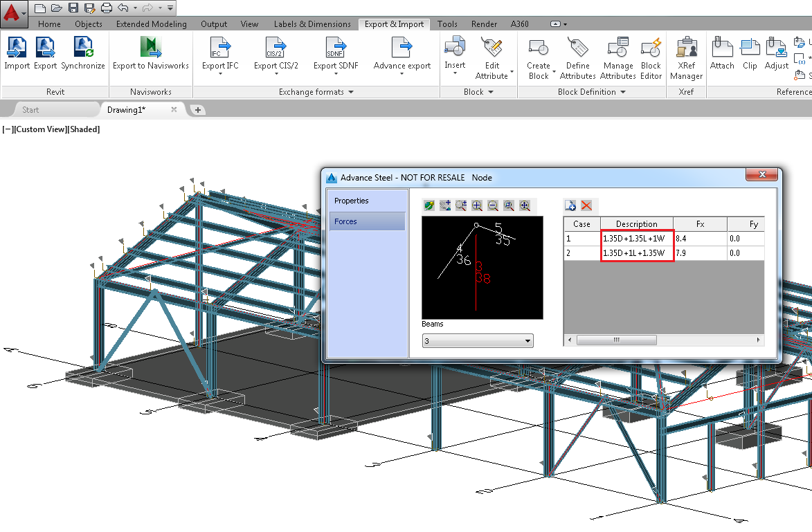This screenshot has width=812, height=532.
Task: Click the Advance export button
Action: pos(402,55)
